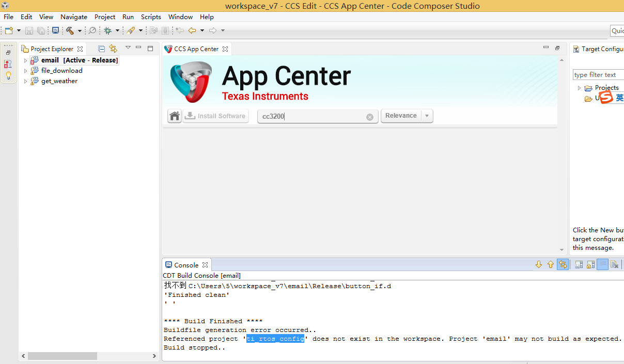Clear the App Center search text
Viewport: 624px width, 364px height.
tap(370, 117)
